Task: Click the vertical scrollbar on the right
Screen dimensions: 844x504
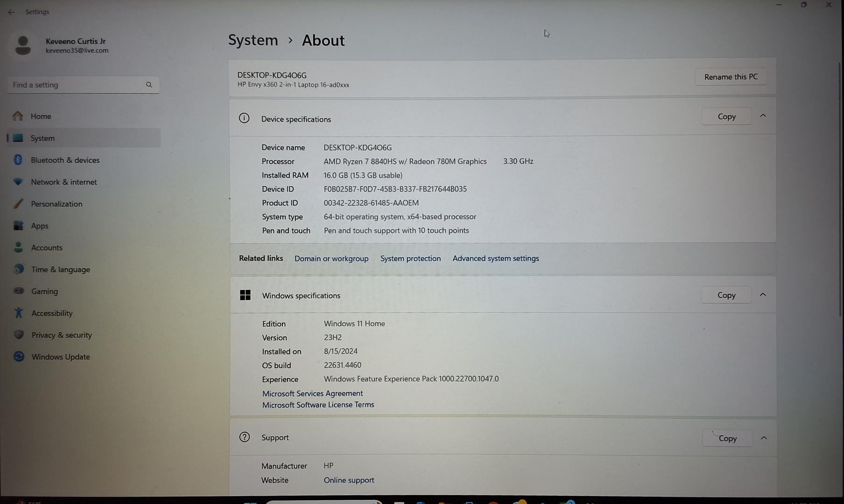Action: (x=840, y=189)
